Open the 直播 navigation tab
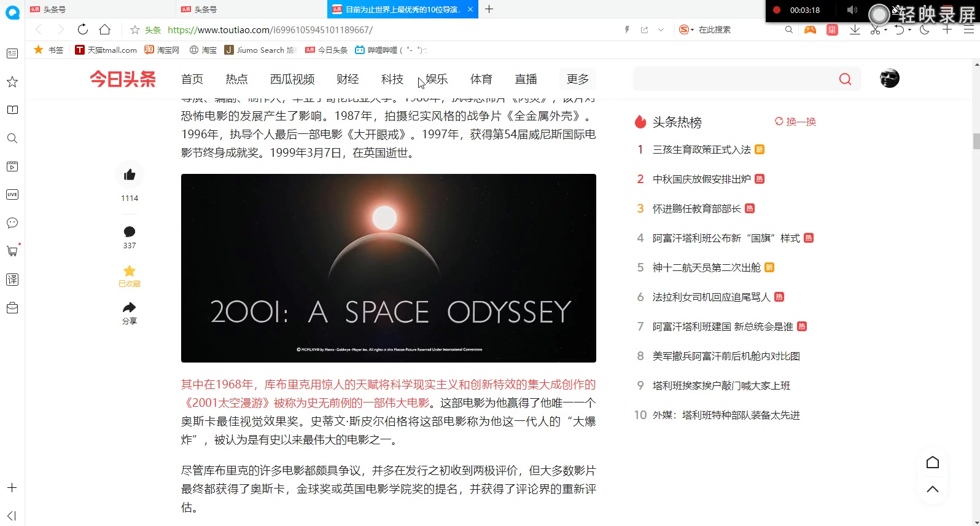This screenshot has width=980, height=526. (526, 79)
